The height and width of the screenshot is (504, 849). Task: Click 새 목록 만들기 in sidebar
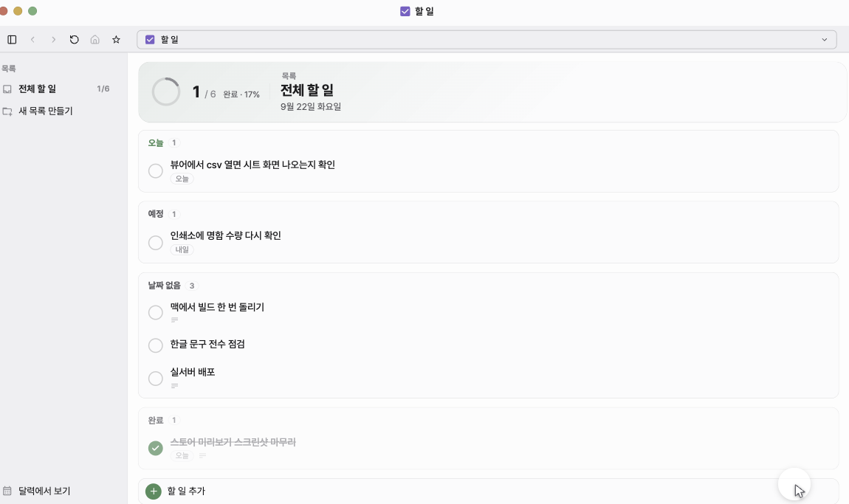(x=46, y=111)
